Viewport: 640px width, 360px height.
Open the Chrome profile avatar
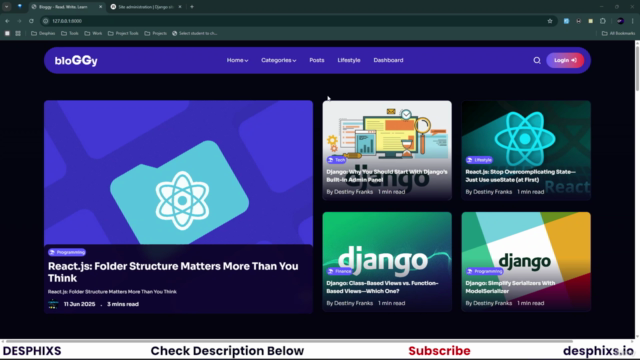620,21
